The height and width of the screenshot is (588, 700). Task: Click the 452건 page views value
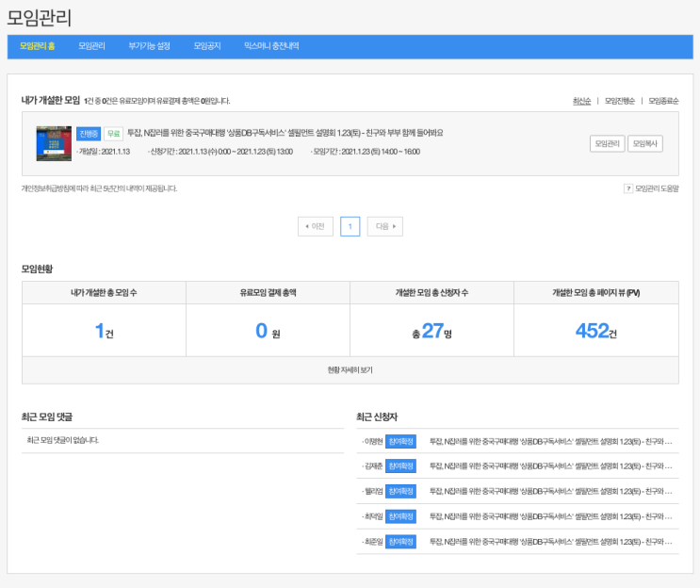[596, 331]
